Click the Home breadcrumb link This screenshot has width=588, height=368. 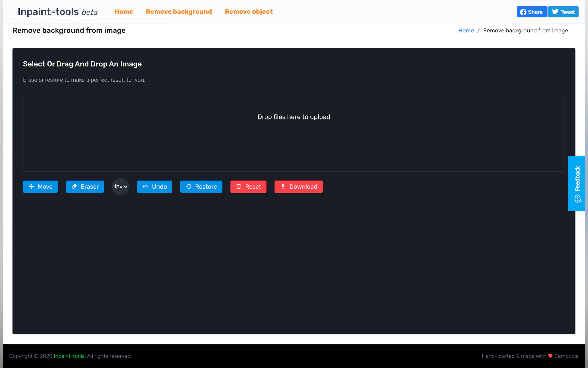point(466,30)
